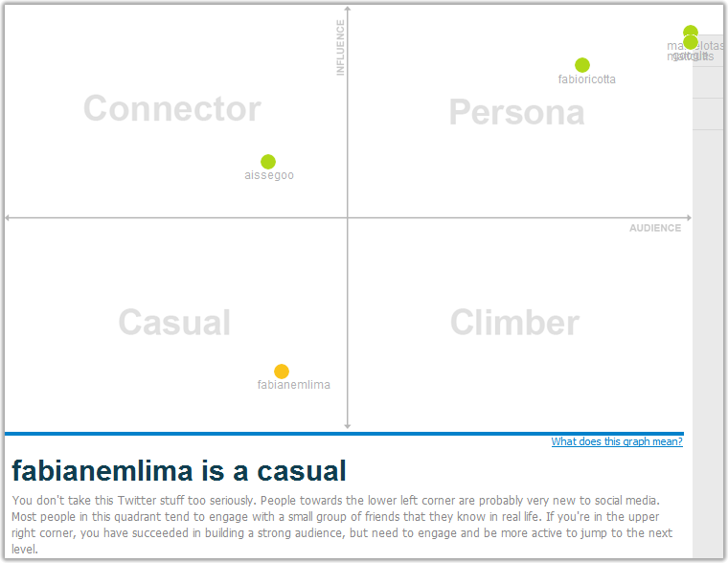The width and height of the screenshot is (728, 563).
Task: Click the AUDIENCE axis label
Action: [655, 228]
